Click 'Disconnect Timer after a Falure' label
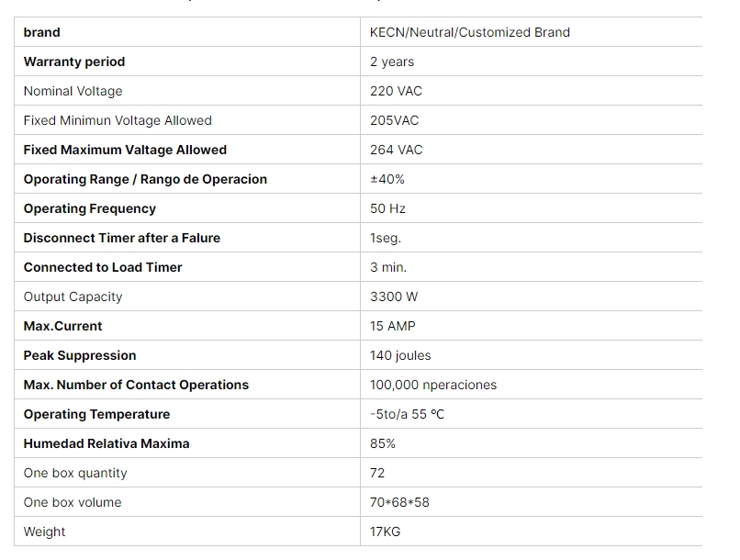740x560 pixels. 122,238
